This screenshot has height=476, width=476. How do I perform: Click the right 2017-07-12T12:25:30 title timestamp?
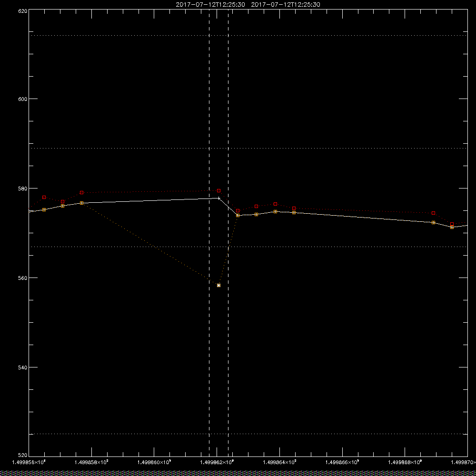click(x=286, y=5)
